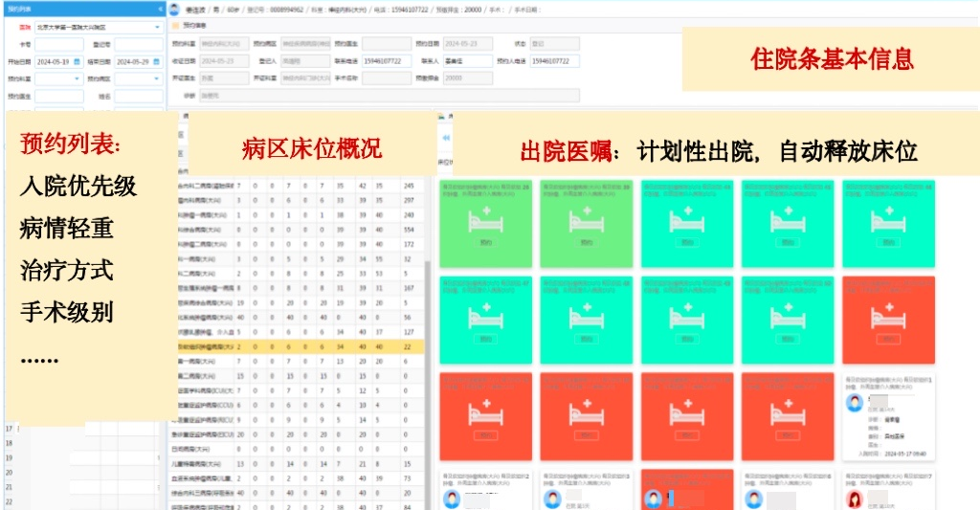Click the ward table cell showing 554
The image size is (980, 510).
(409, 230)
